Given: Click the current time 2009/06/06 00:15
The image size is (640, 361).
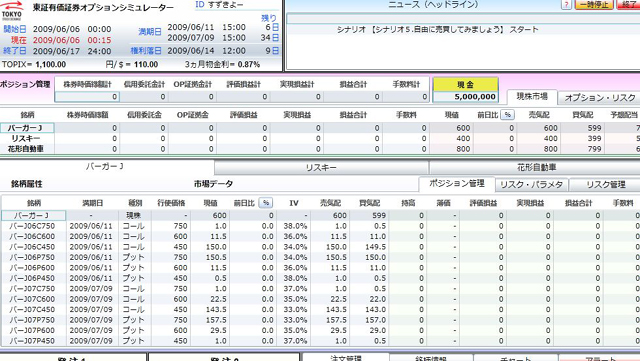Looking at the screenshot, I should tap(72, 40).
